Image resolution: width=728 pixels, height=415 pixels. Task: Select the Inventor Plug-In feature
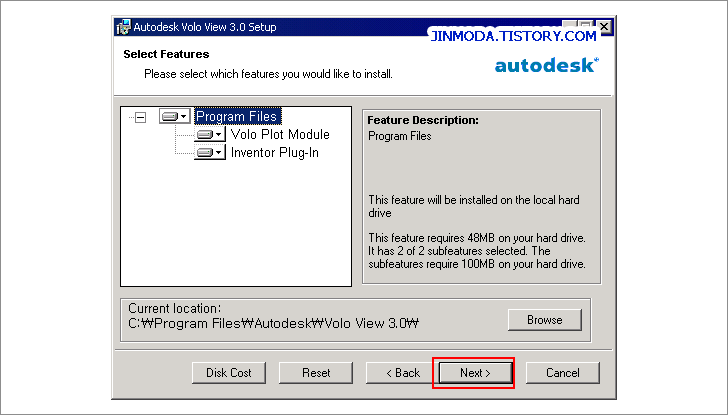(274, 153)
